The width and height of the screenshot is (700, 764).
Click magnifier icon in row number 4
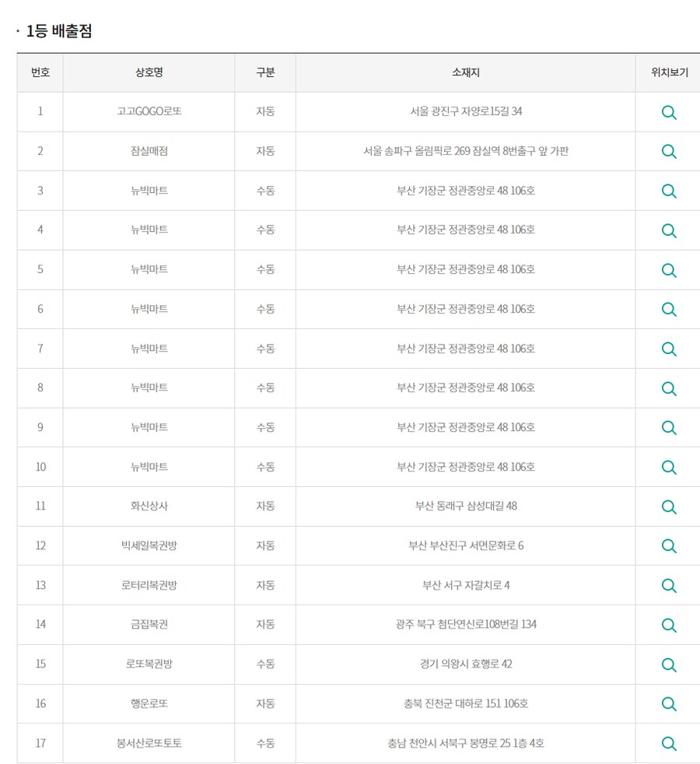pyautogui.click(x=669, y=230)
